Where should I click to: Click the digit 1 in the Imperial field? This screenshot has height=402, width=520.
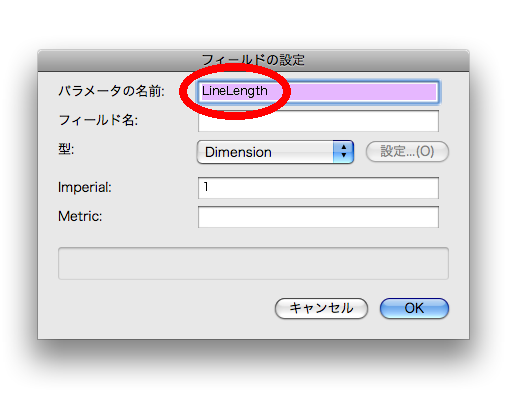[206, 187]
